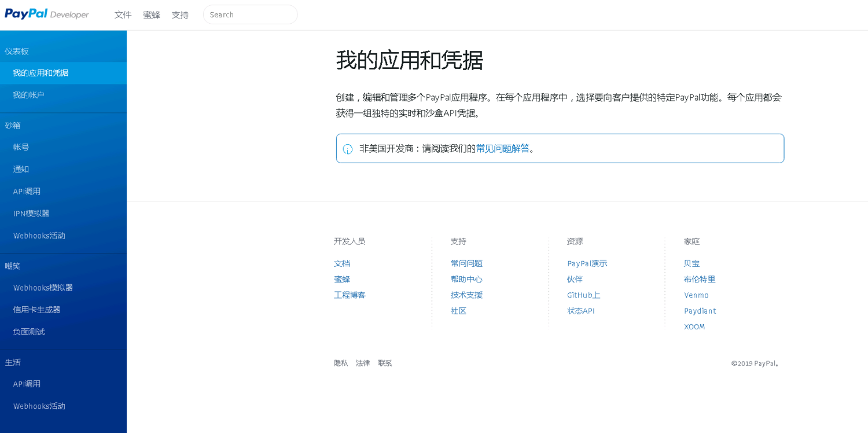Click the ©2019 PayPal copyright text
This screenshot has height=433, width=868.
point(756,364)
